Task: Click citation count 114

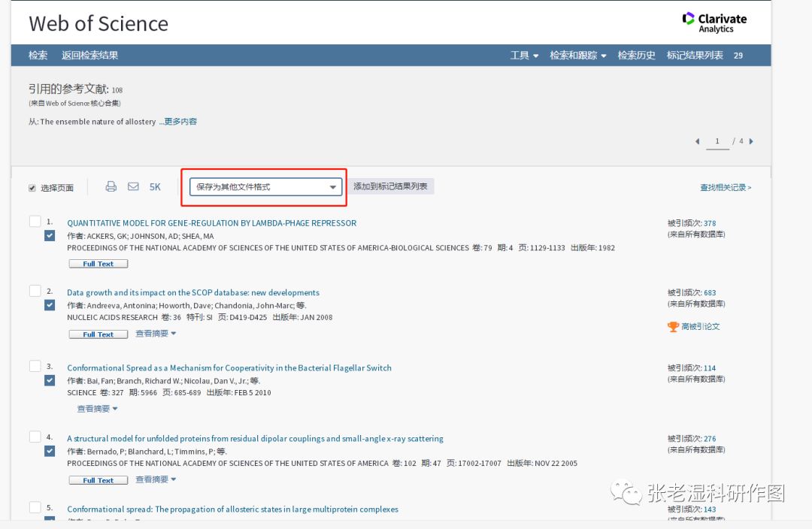Action: tap(710, 368)
